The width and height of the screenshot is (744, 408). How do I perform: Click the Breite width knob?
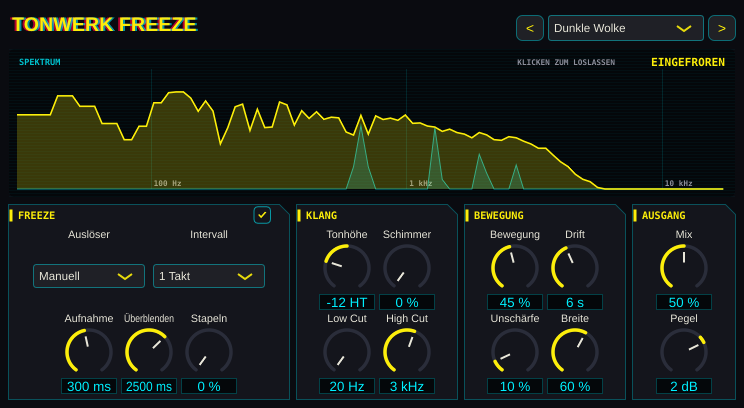[575, 352]
